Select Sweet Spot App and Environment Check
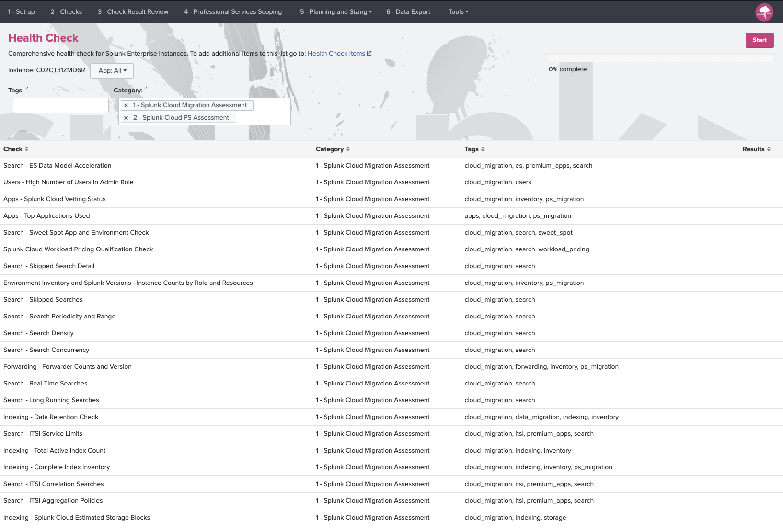 [x=391, y=233]
